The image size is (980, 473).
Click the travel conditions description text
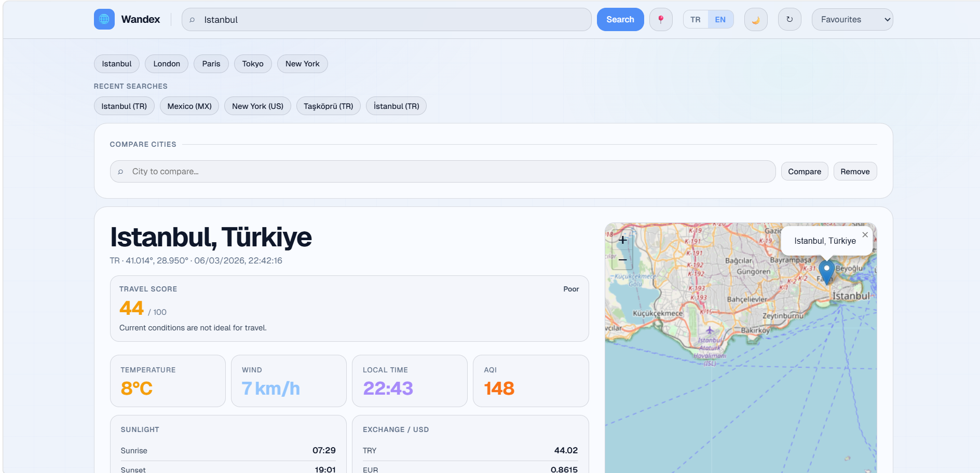193,328
